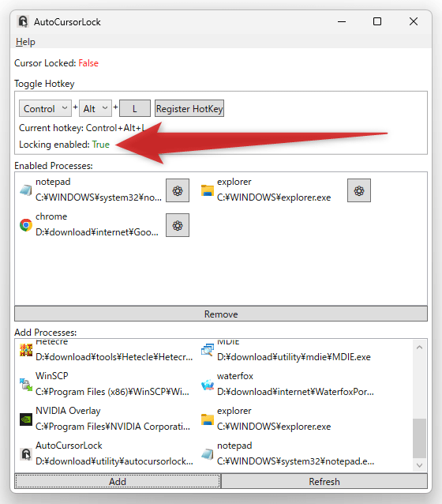Select chrome icon in Enabled Processes
The width and height of the screenshot is (442, 504).
[x=26, y=225]
